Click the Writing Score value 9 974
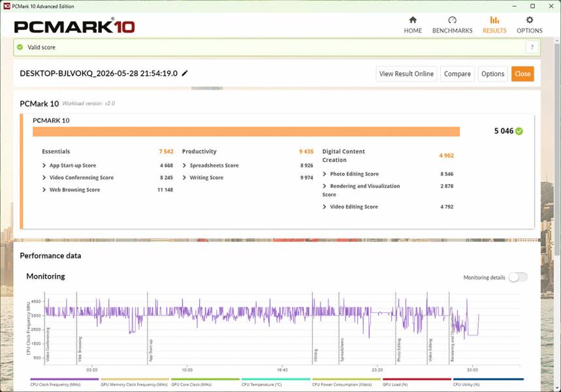This screenshot has height=392, width=561. 306,178
